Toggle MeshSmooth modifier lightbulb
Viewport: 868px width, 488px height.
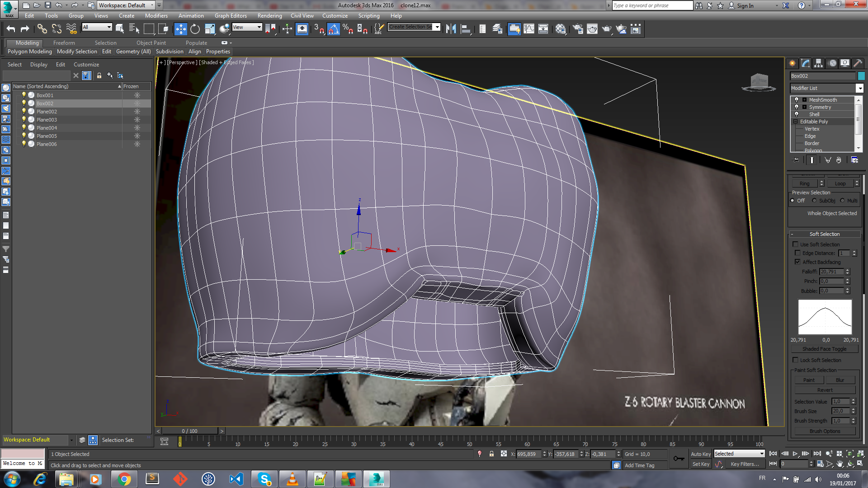click(x=797, y=100)
